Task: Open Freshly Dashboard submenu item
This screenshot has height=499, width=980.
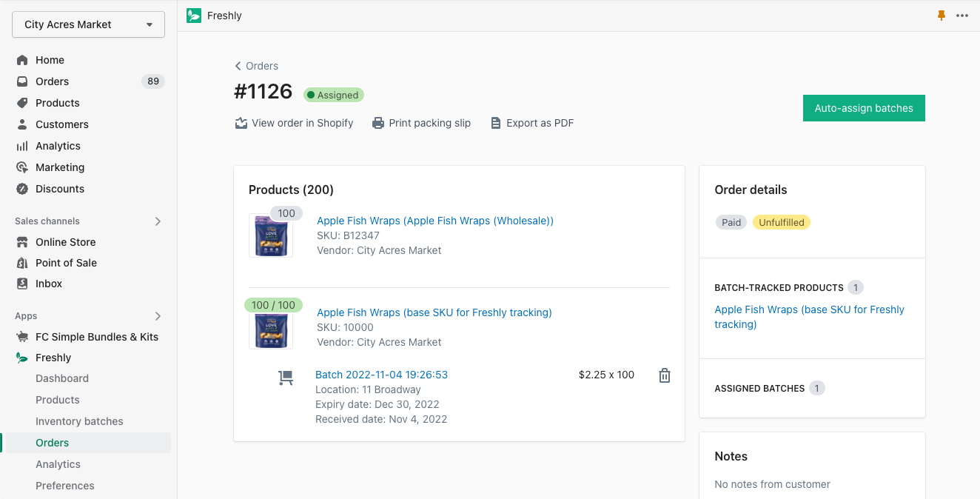Action: [62, 378]
